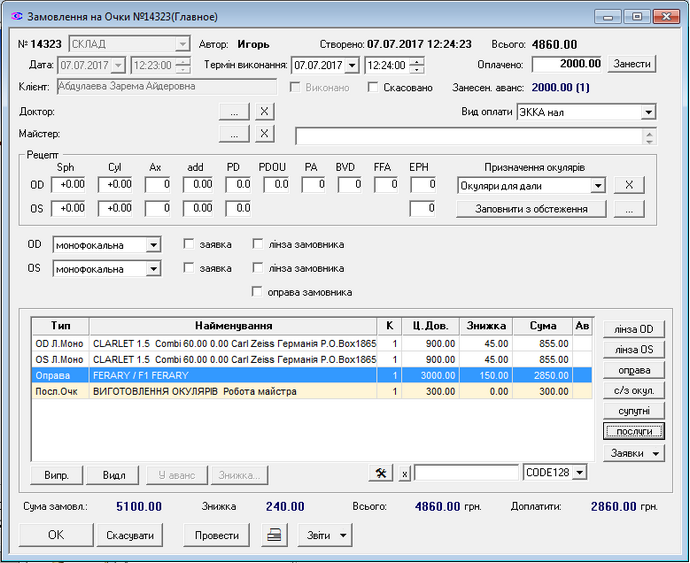
Task: Open the Заявки dropdown menu
Action: click(x=634, y=453)
